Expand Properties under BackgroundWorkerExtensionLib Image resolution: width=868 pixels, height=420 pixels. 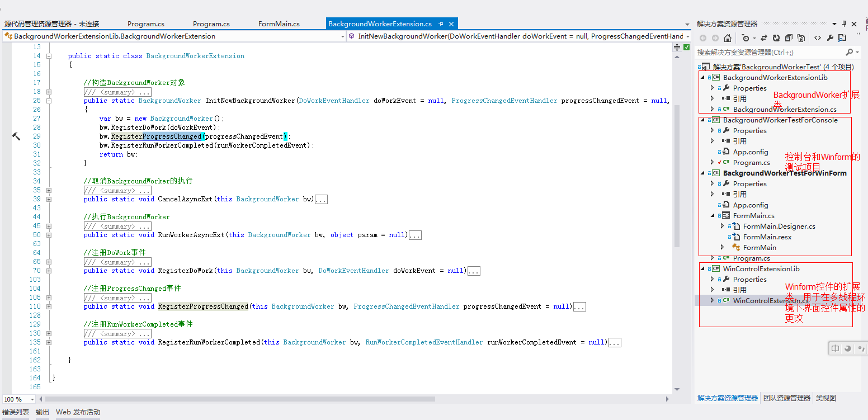(x=713, y=88)
